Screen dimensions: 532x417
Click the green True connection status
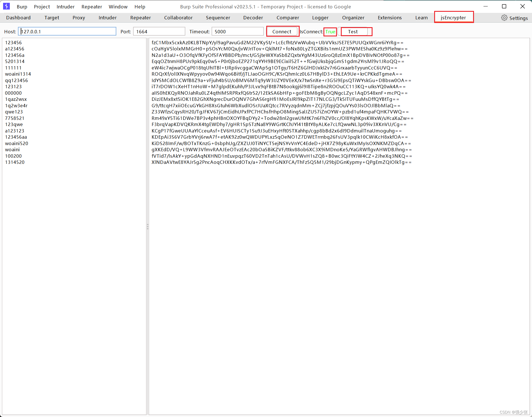[x=330, y=32]
